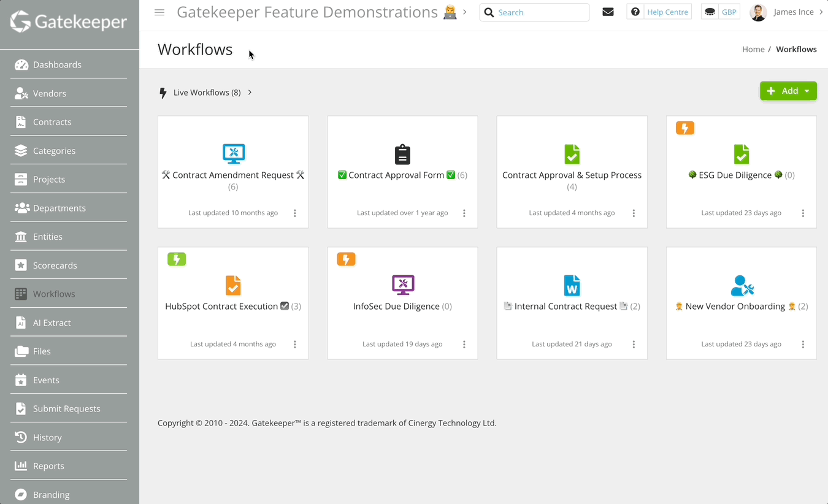This screenshot has width=828, height=504.
Task: Open the Vendors section in the sidebar
Action: (x=49, y=93)
